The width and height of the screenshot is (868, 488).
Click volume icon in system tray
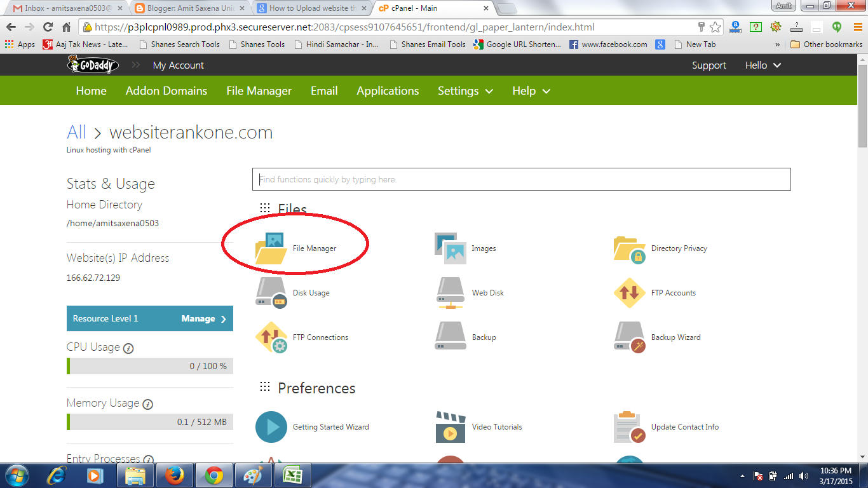click(x=804, y=476)
